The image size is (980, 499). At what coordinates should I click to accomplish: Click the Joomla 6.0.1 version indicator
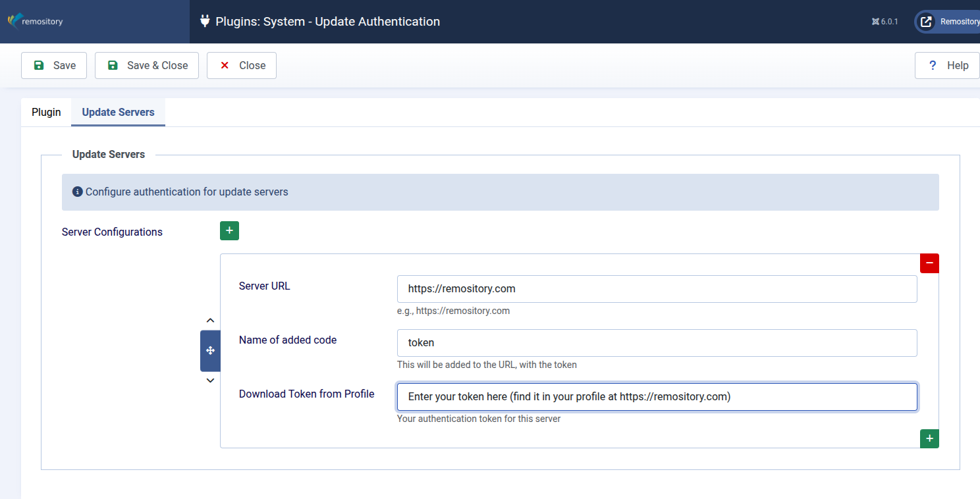click(885, 22)
